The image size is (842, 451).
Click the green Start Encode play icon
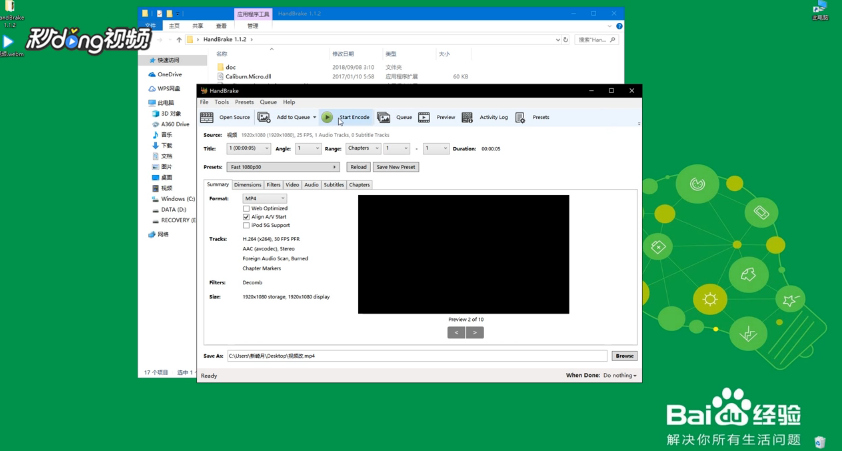click(327, 117)
